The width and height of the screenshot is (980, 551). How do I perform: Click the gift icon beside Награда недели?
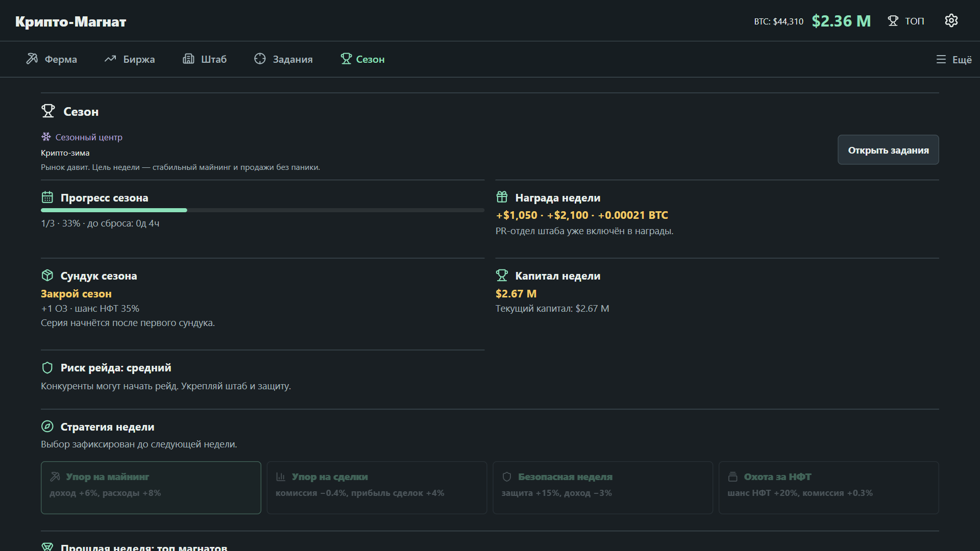pyautogui.click(x=502, y=197)
